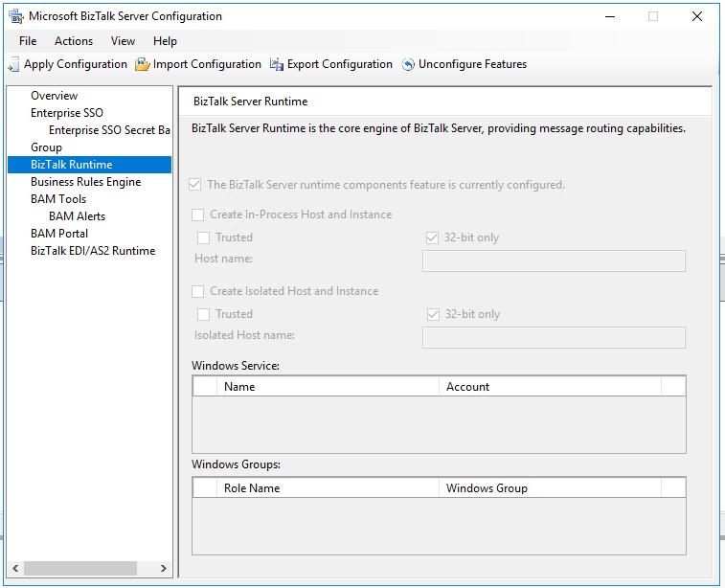Image resolution: width=725 pixels, height=588 pixels.
Task: Select BAM Portal in the tree
Action: [59, 234]
